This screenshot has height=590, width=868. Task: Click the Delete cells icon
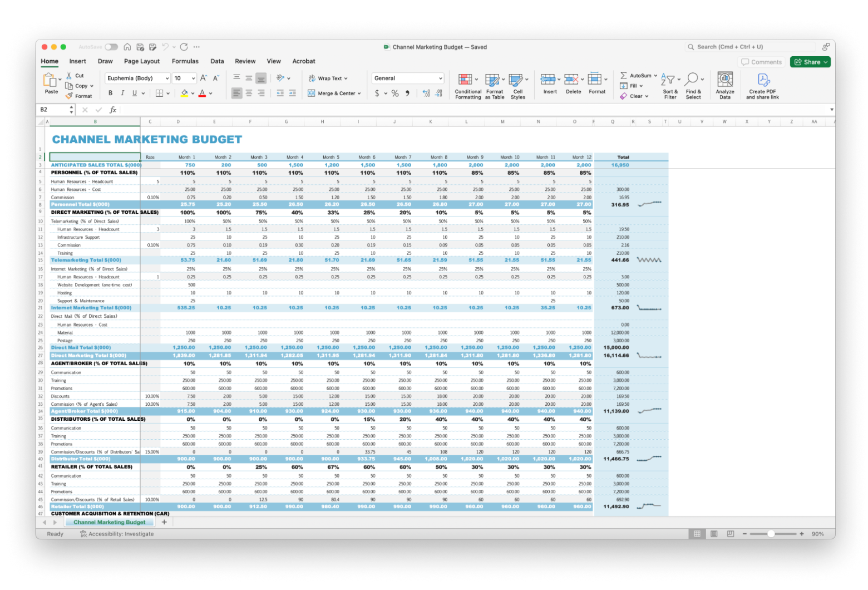pos(571,80)
